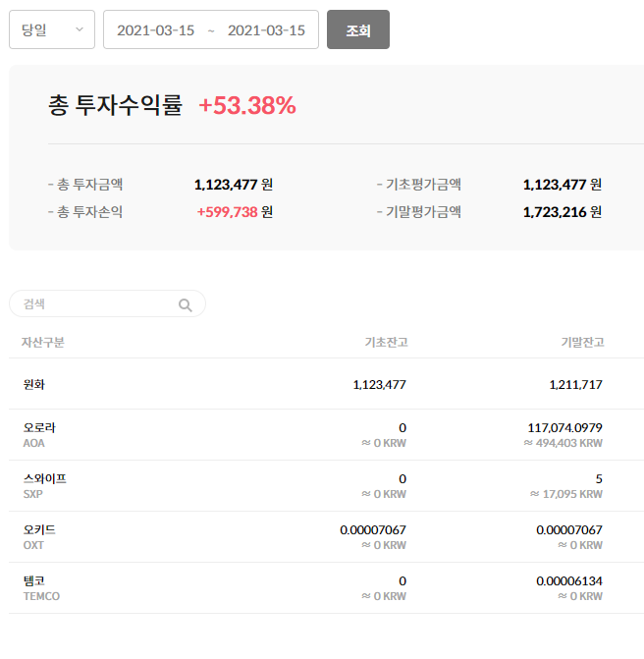Click the ≈ 17,095 KRW value
The height and width of the screenshot is (659, 644).
[x=565, y=494]
